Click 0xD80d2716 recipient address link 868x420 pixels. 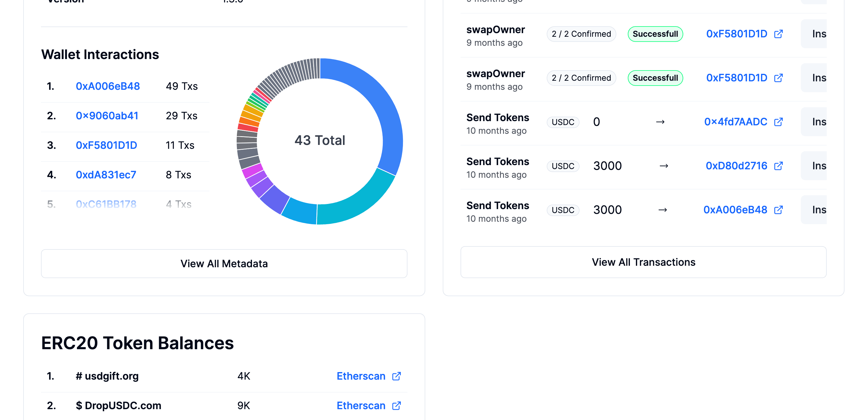coord(736,166)
